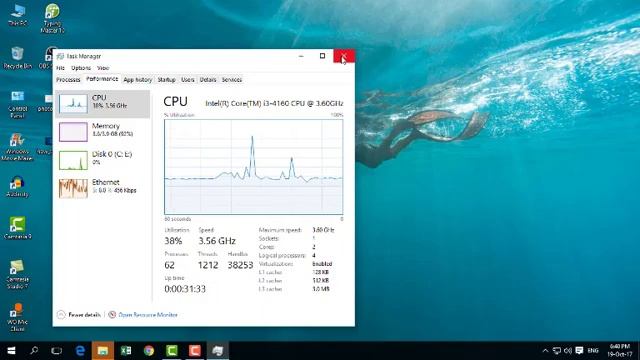Open Camtasia Studio 7 desktop icon

point(17,274)
